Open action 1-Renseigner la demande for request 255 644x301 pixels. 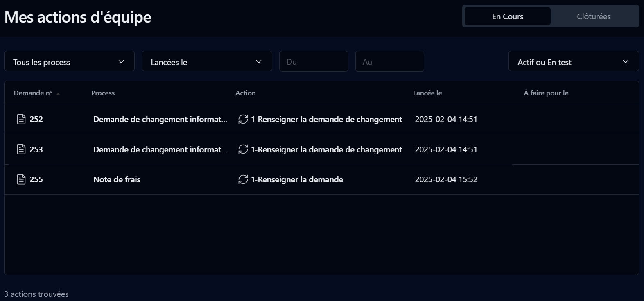(x=297, y=179)
